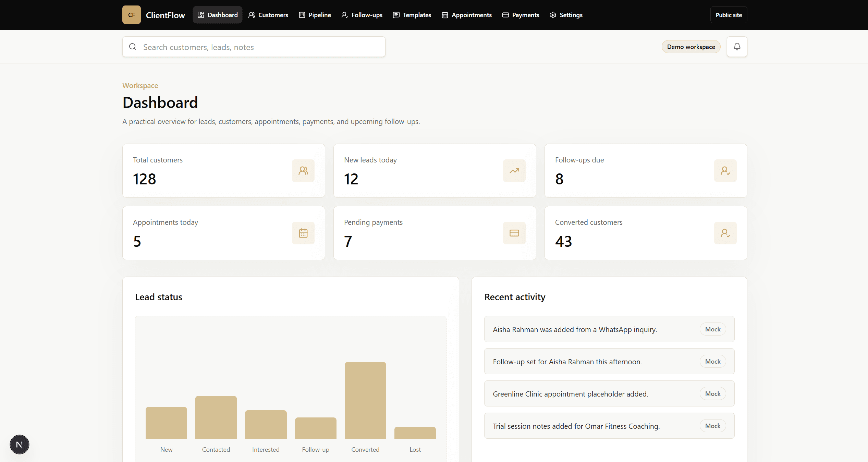Click the Demo workspace badge
The height and width of the screenshot is (462, 868).
(691, 47)
